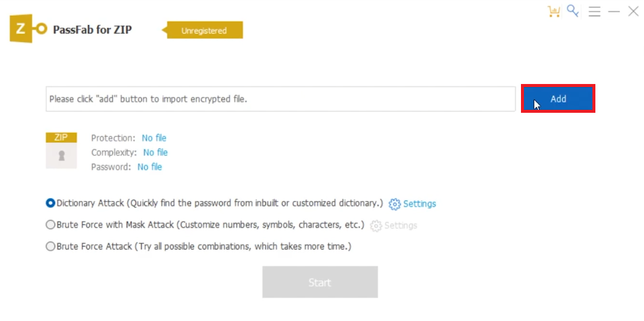Minimize the PassFab window

pyautogui.click(x=613, y=11)
